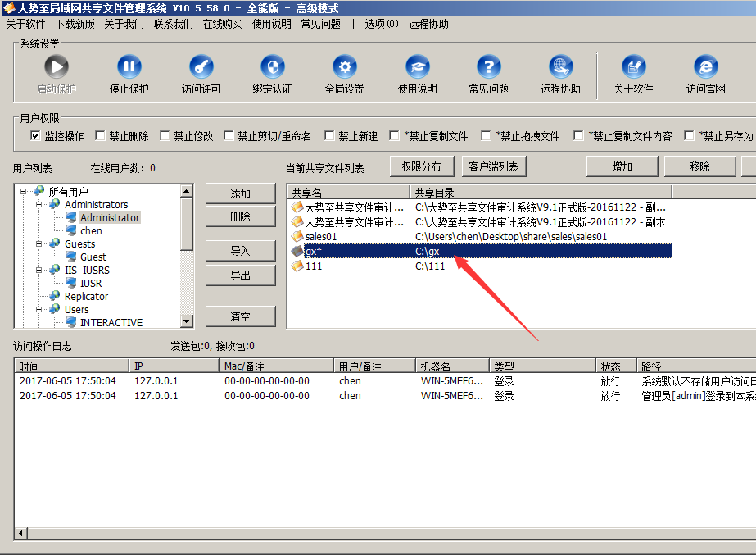Image resolution: width=756 pixels, height=555 pixels.
Task: Open 使用说明 graduation cap icon
Action: 417,67
